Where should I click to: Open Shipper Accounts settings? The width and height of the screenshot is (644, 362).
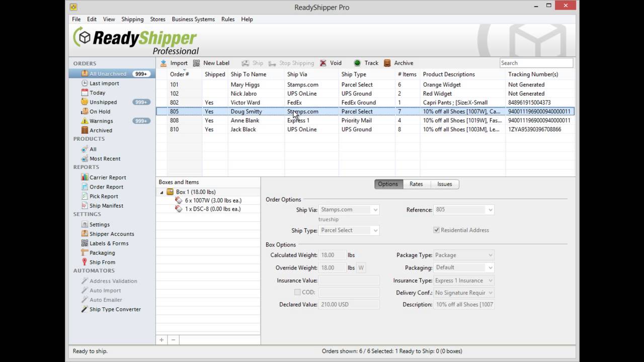[112, 234]
